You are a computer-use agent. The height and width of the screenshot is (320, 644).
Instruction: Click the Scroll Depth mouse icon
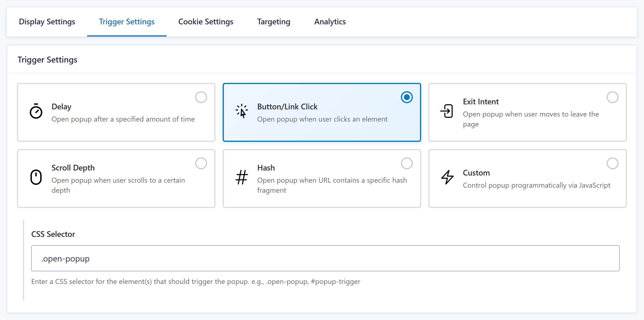click(x=36, y=177)
